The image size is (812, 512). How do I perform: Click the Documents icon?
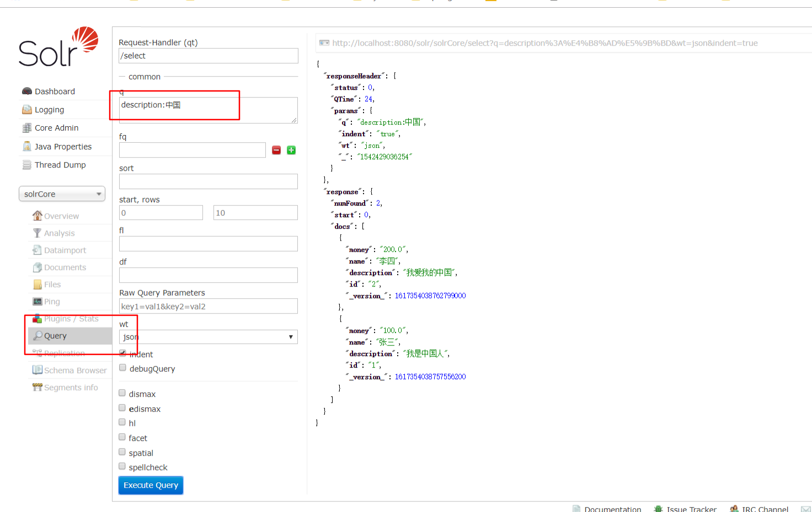click(37, 267)
